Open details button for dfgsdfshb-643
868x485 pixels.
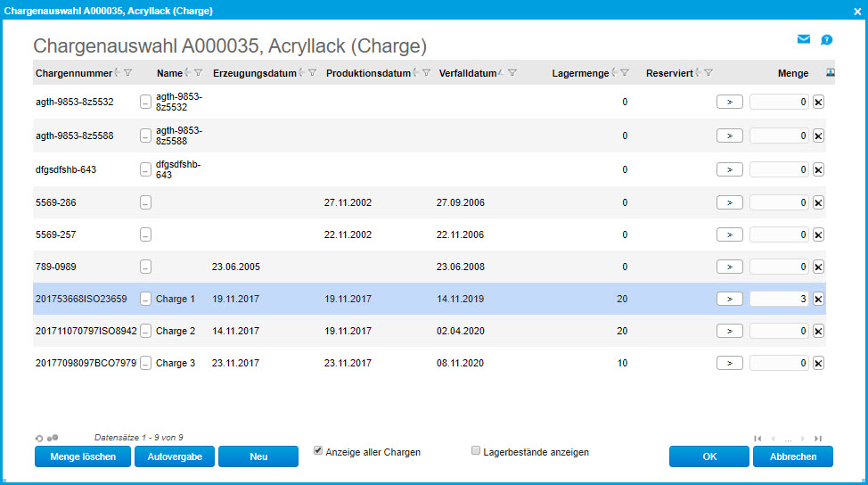tap(145, 169)
